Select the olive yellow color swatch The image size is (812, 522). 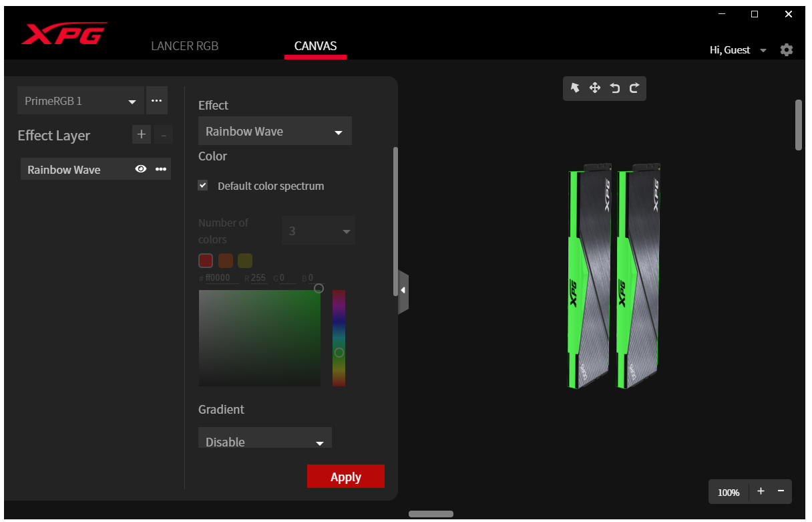[245, 261]
